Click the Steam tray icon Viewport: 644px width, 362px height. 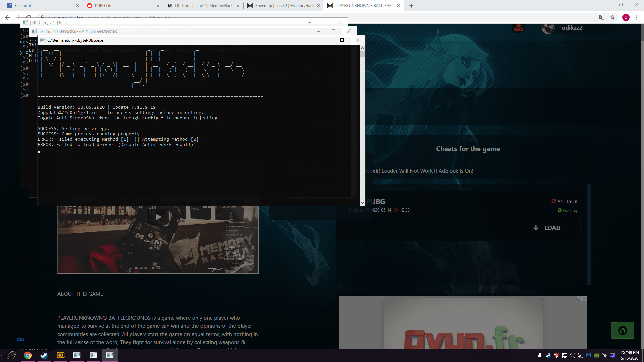coord(548,355)
